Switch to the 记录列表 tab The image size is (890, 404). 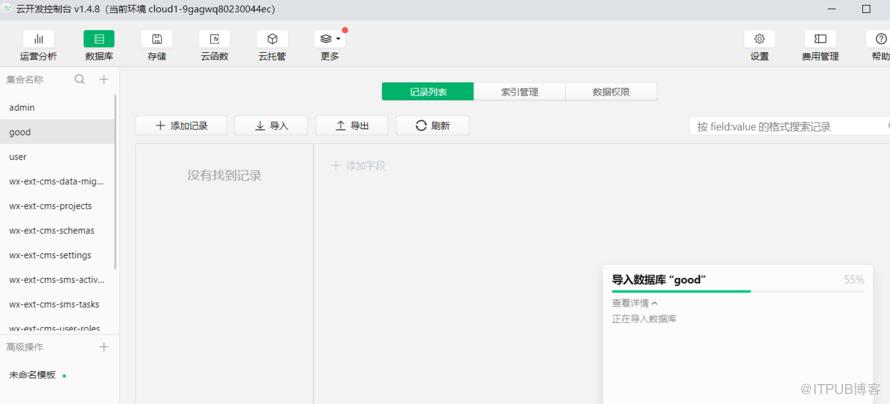tap(428, 92)
